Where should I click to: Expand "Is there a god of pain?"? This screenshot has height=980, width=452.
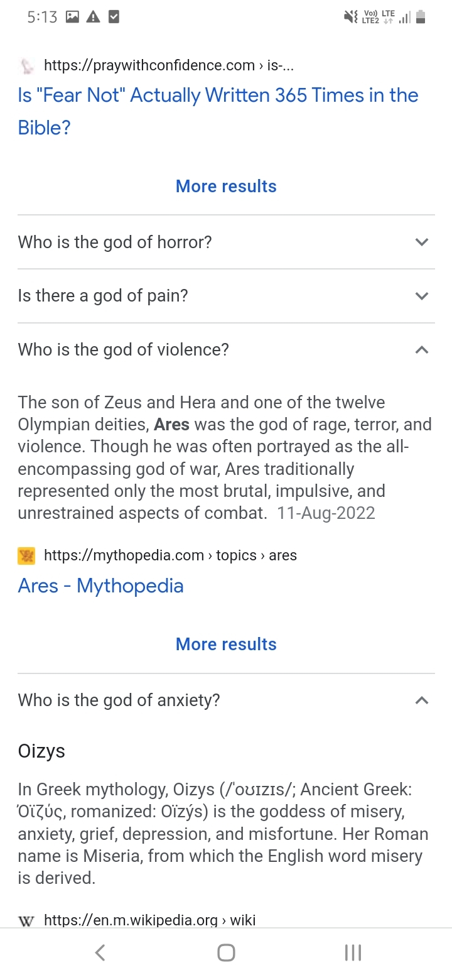[x=226, y=296]
